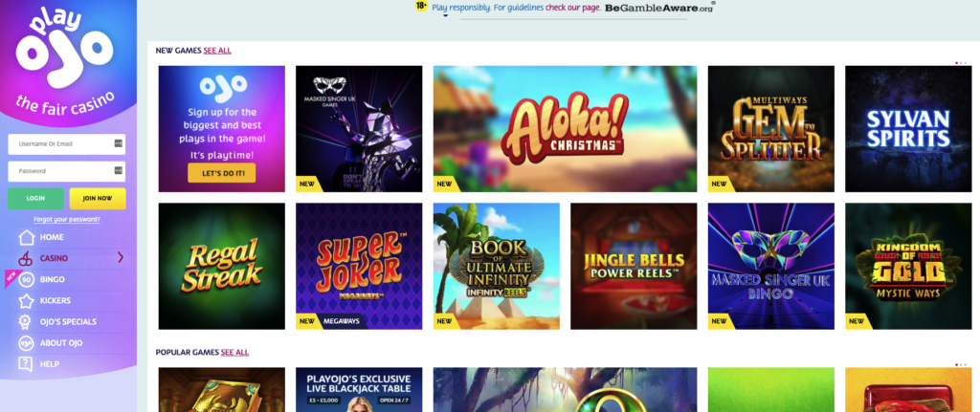Expand the Casino menu chevron arrow
This screenshot has width=980, height=412.
tap(121, 258)
